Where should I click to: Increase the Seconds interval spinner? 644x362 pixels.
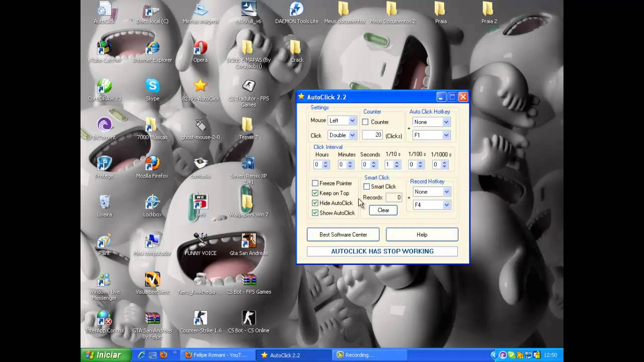coord(374,162)
